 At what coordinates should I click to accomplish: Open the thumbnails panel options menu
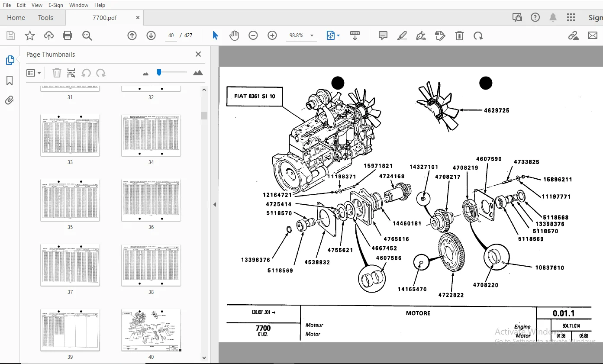tap(33, 73)
